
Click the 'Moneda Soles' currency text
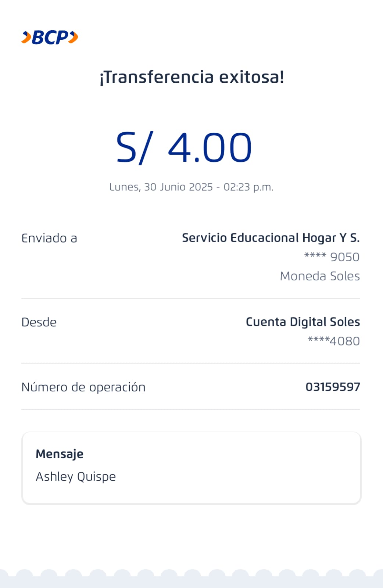point(320,276)
